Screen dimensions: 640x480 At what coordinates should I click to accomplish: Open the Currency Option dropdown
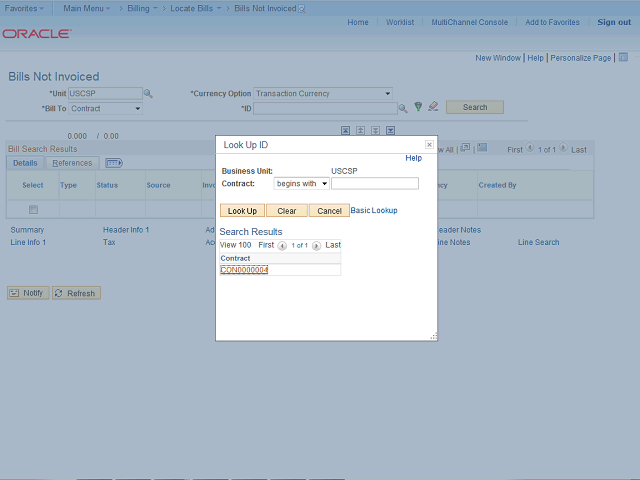point(323,93)
